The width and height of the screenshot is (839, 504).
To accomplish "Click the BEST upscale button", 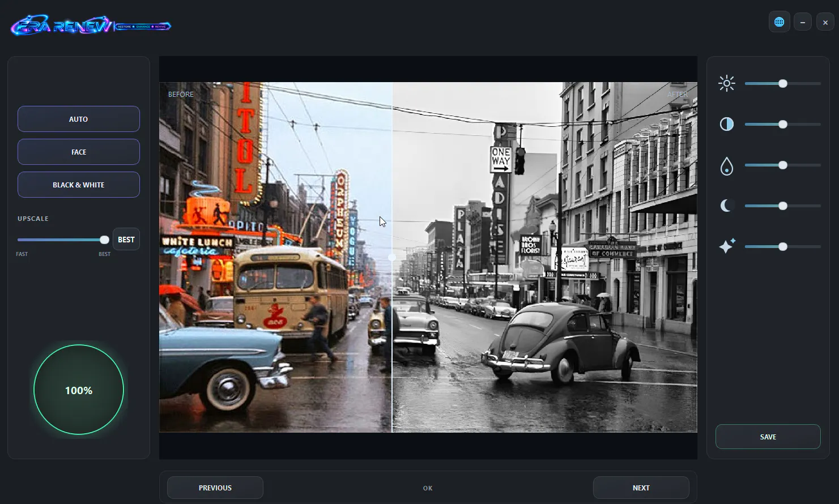I will [x=126, y=240].
